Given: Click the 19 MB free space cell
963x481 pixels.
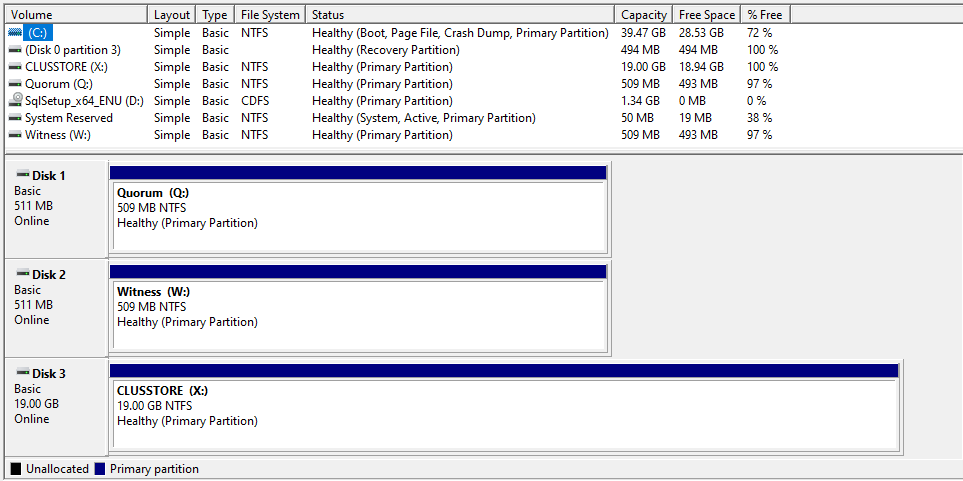Looking at the screenshot, I should click(695, 118).
